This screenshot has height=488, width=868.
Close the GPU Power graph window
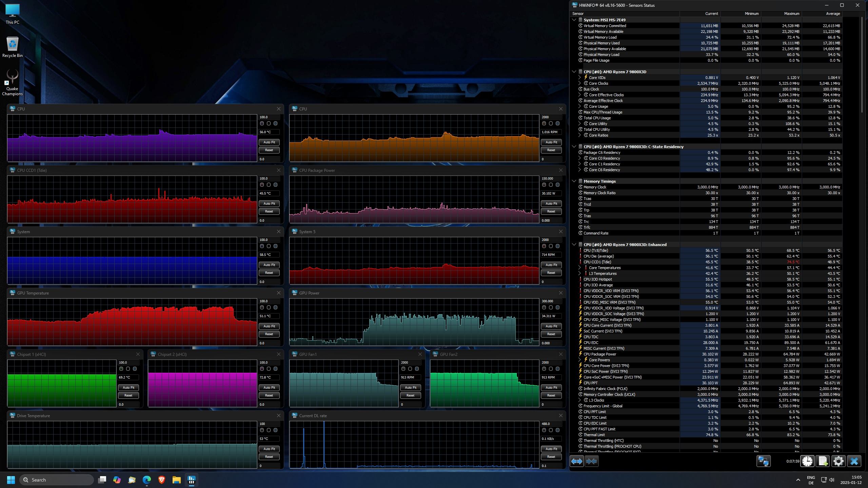560,293
